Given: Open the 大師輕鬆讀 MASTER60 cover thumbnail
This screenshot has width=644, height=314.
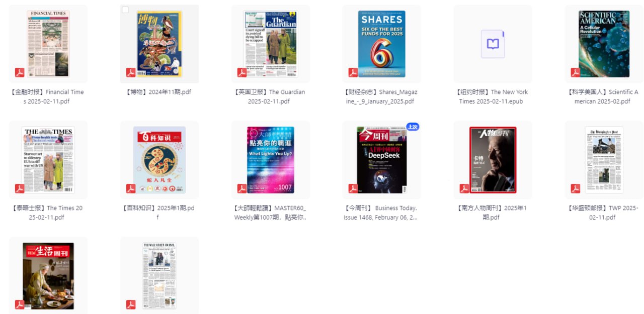Looking at the screenshot, I should pos(271,160).
